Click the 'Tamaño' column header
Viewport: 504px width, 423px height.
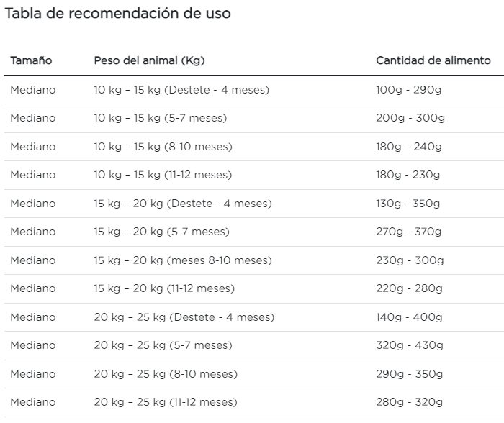click(x=31, y=60)
